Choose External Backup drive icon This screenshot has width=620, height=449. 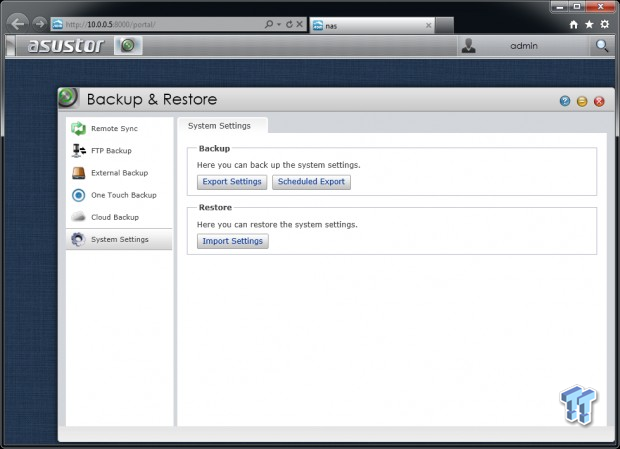(x=78, y=173)
